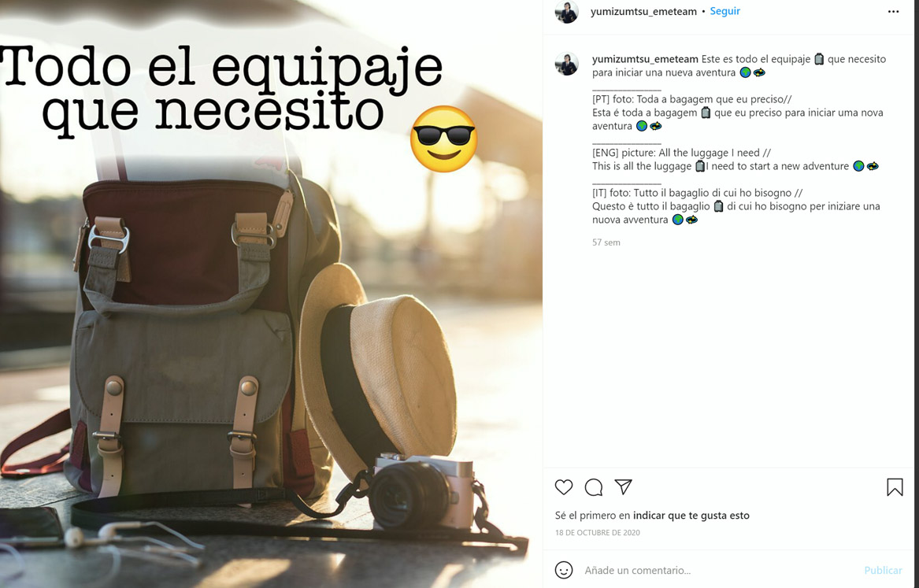The image size is (919, 588).
Task: Open the three-dots more options menu
Action: point(893,12)
